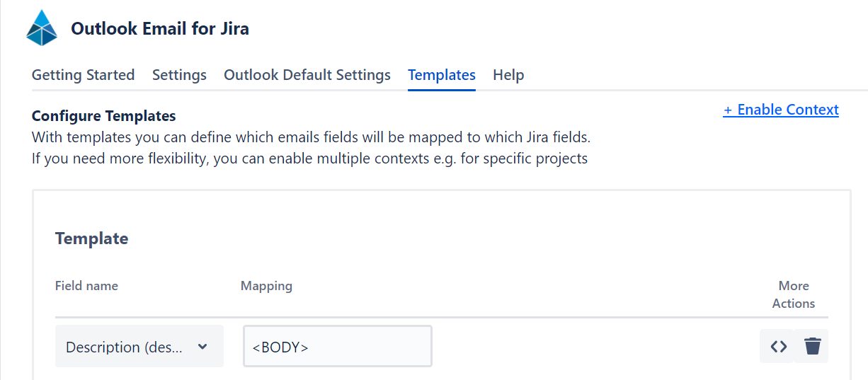Viewport: 868px width, 380px height.
Task: Delete the Description field mapping row
Action: pos(812,347)
